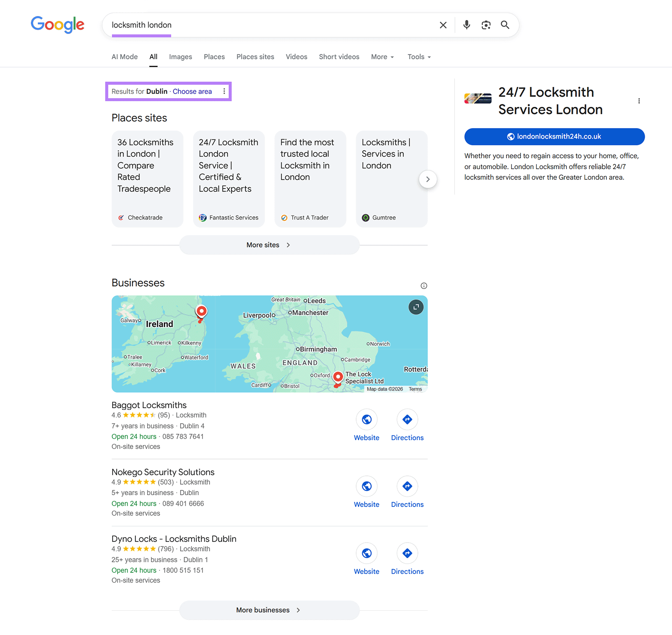Open the Tools dropdown
Screen dimensions: 672x635
click(419, 57)
